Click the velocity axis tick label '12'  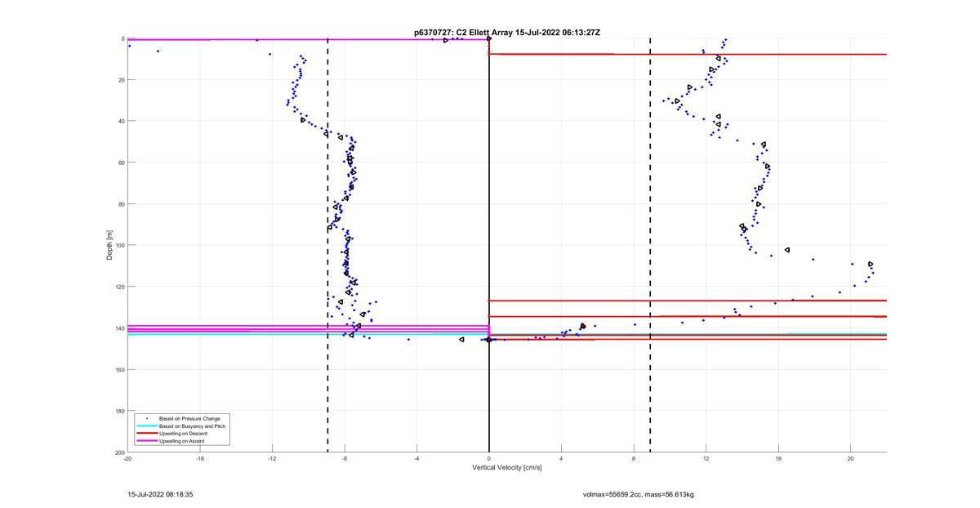point(706,458)
